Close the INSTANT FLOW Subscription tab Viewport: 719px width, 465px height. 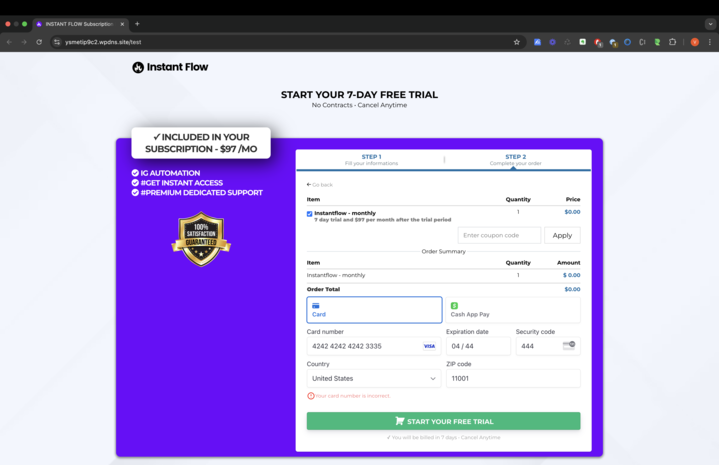(122, 24)
